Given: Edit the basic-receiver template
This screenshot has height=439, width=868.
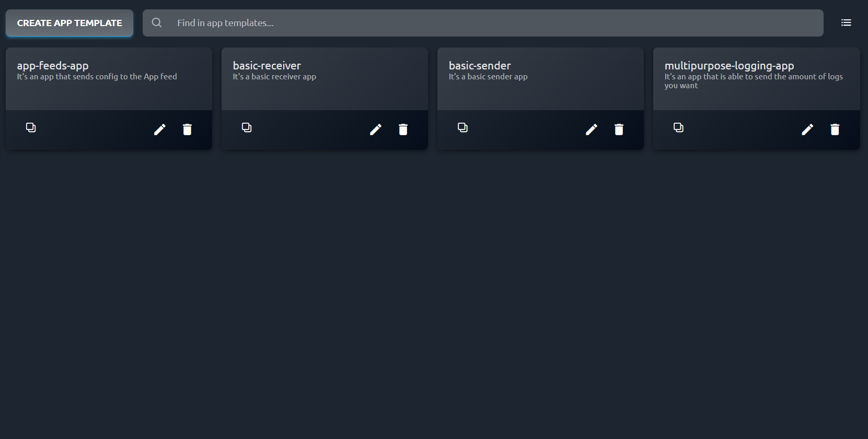Looking at the screenshot, I should pyautogui.click(x=376, y=129).
